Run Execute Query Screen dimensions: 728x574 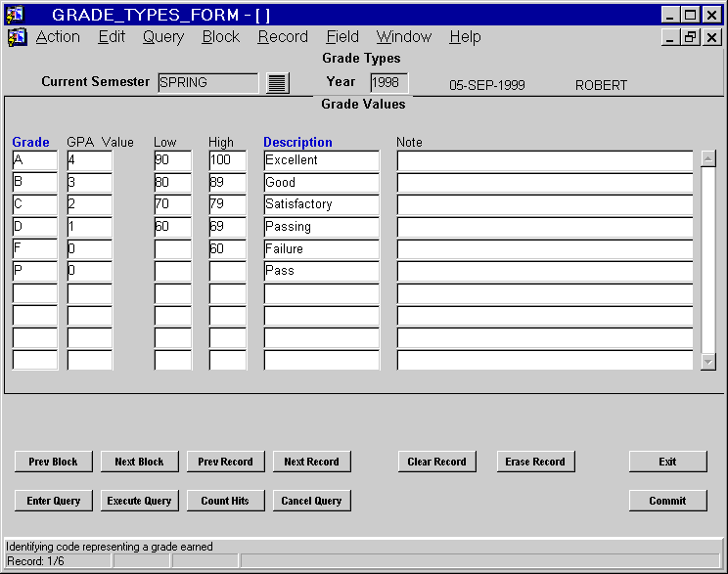[x=139, y=501]
